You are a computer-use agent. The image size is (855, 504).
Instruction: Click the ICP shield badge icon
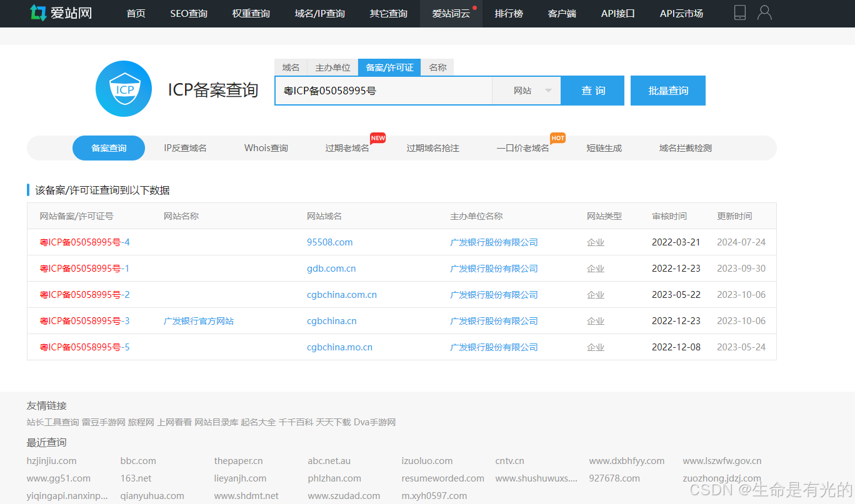123,89
